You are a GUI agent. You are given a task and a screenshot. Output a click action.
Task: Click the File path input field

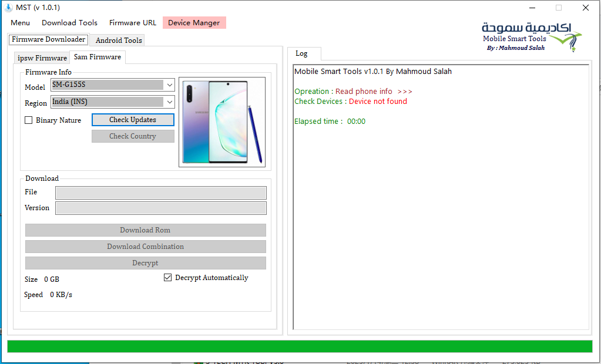pos(161,193)
